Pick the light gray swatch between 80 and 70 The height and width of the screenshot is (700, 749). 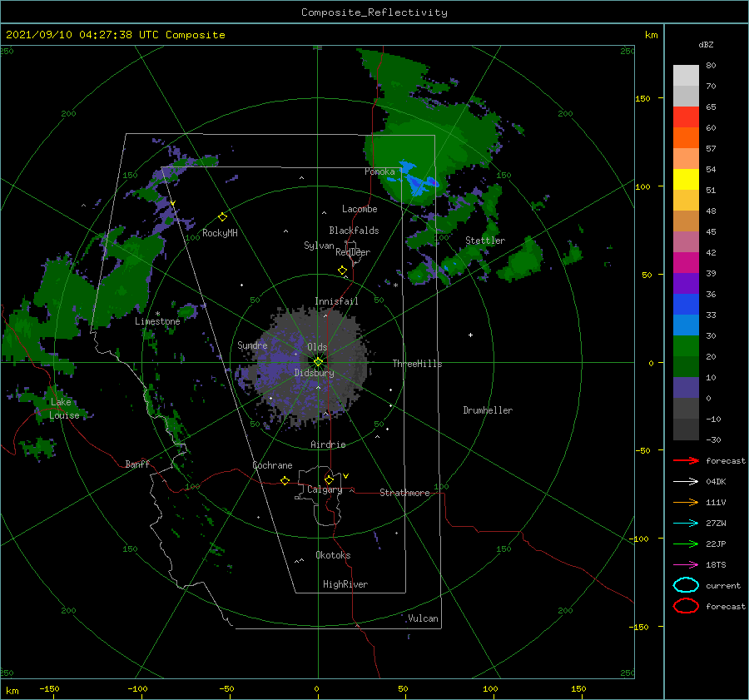tap(686, 76)
